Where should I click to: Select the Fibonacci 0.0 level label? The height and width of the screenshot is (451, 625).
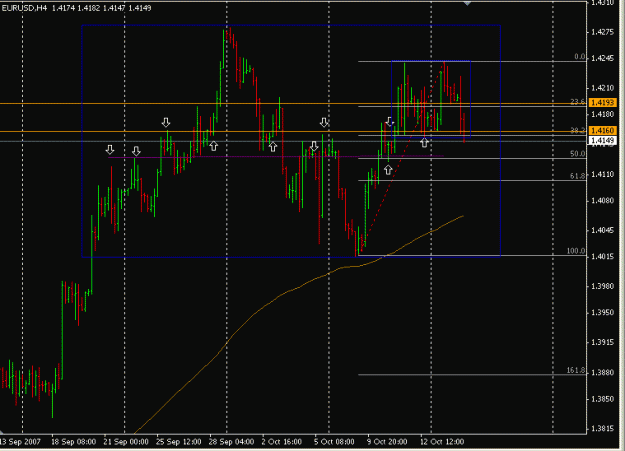click(580, 57)
